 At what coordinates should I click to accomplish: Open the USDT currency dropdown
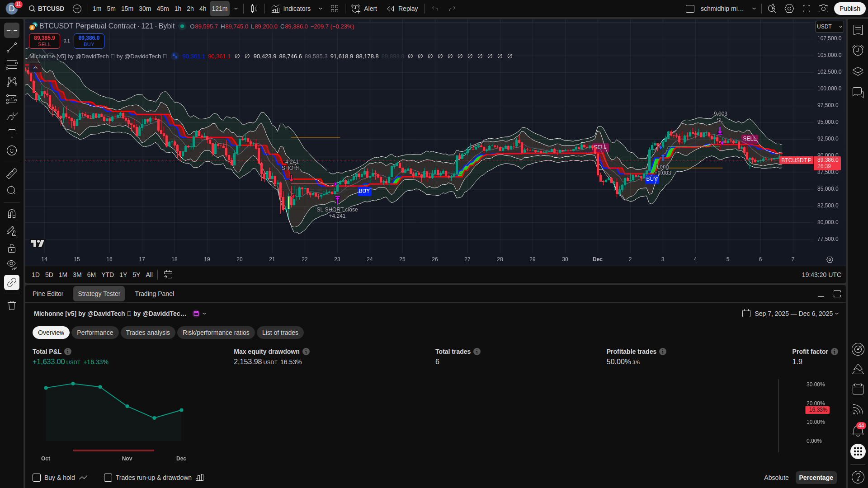coord(829,27)
